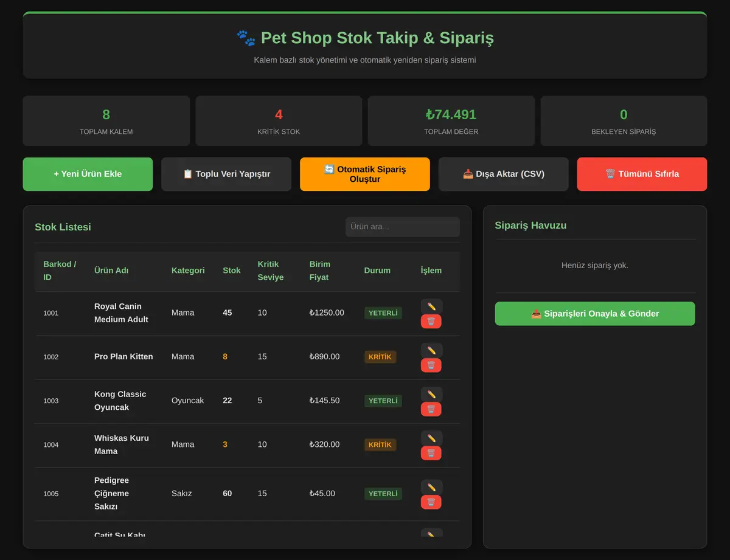Screen dimensions: 730x560
Task: Click the Kategori column header
Action: pyautogui.click(x=188, y=271)
